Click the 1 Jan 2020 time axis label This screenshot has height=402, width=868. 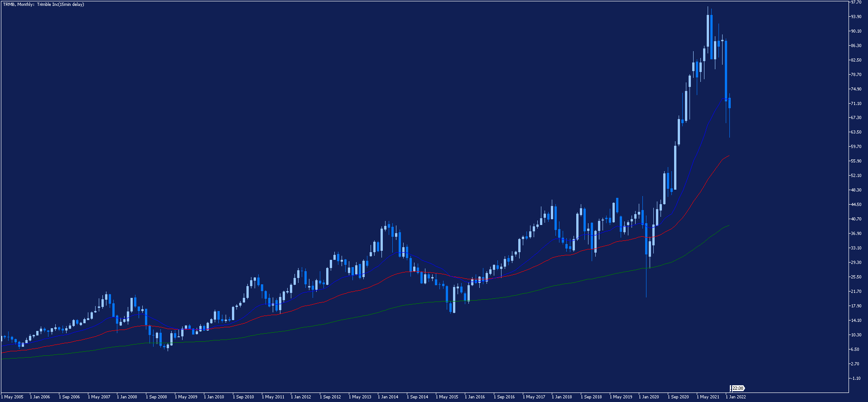point(649,397)
